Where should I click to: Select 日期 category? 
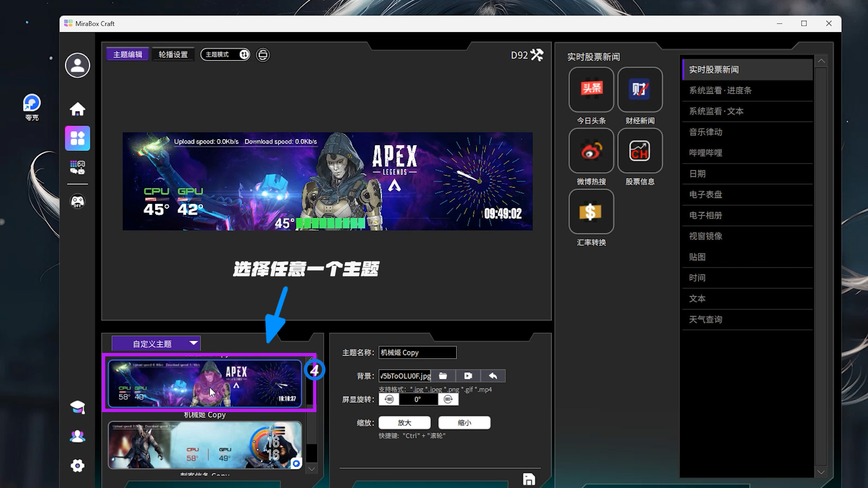748,174
